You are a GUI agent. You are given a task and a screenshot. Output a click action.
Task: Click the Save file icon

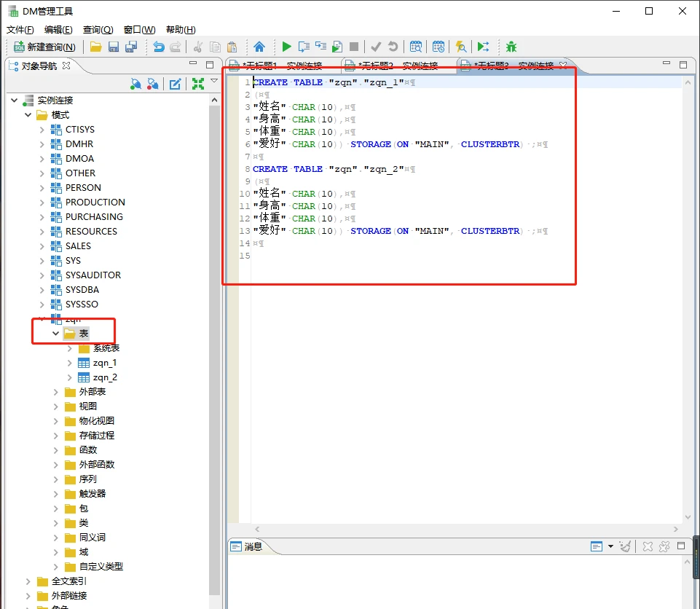[x=114, y=47]
